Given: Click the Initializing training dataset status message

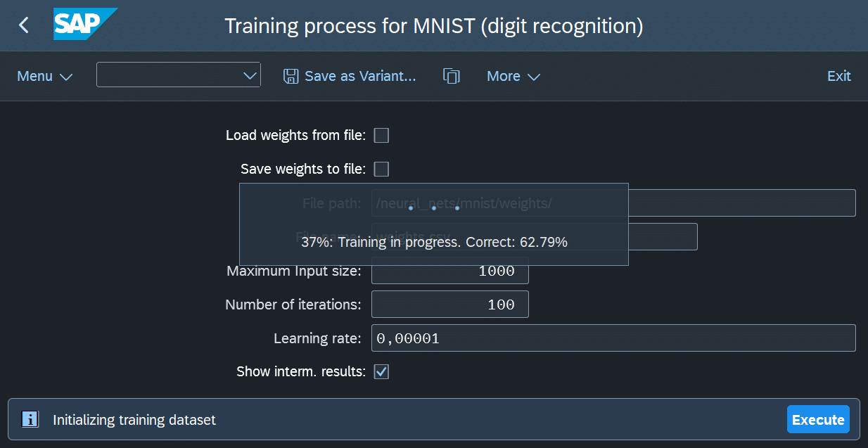Looking at the screenshot, I should [x=134, y=419].
